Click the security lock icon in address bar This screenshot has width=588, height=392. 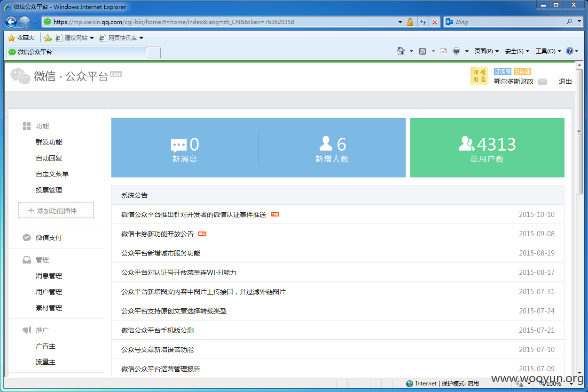coord(410,22)
